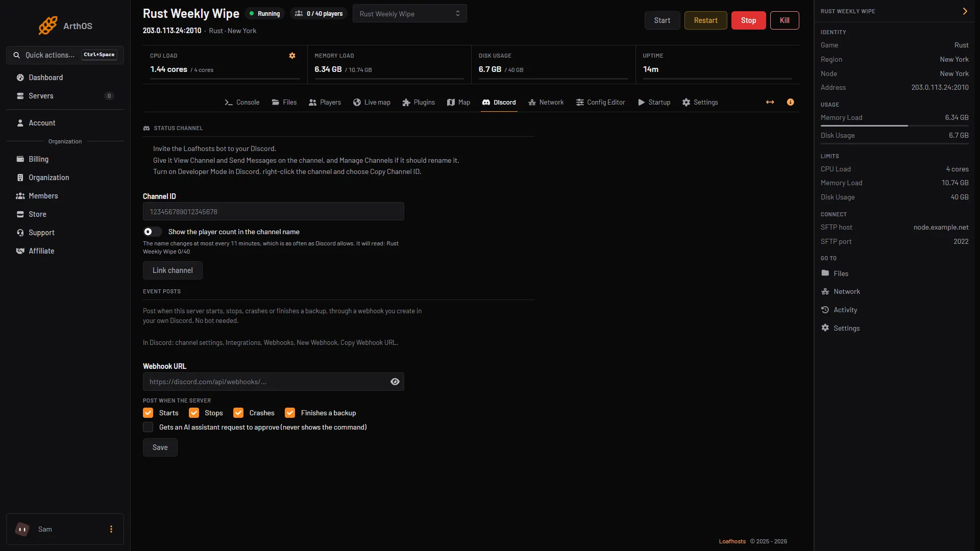
Task: Open Servers list in the sidebar
Action: 65,96
